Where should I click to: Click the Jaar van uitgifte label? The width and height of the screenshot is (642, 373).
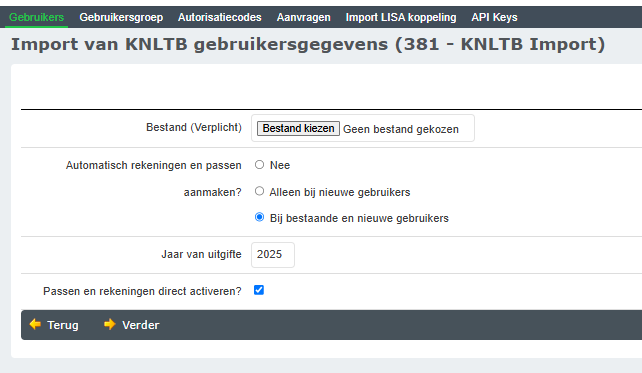coord(201,254)
